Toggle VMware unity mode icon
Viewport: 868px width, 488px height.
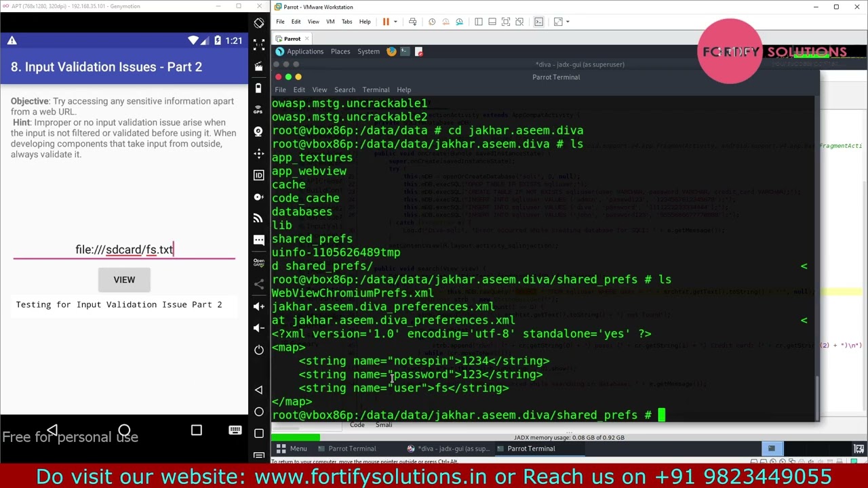point(519,22)
